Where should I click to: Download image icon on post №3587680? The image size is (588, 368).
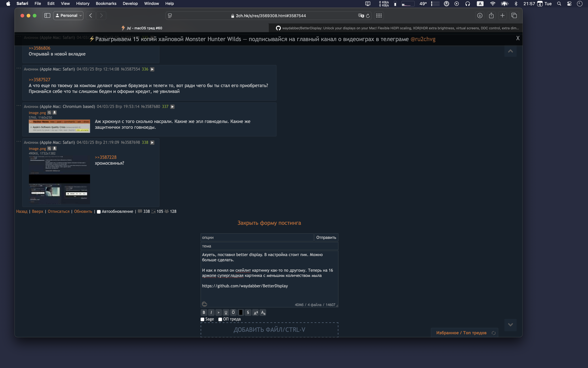[54, 113]
